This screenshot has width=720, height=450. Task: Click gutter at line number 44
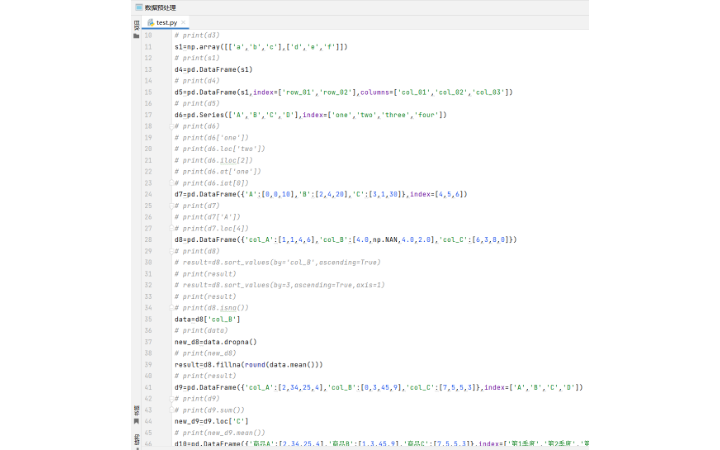[x=148, y=421]
